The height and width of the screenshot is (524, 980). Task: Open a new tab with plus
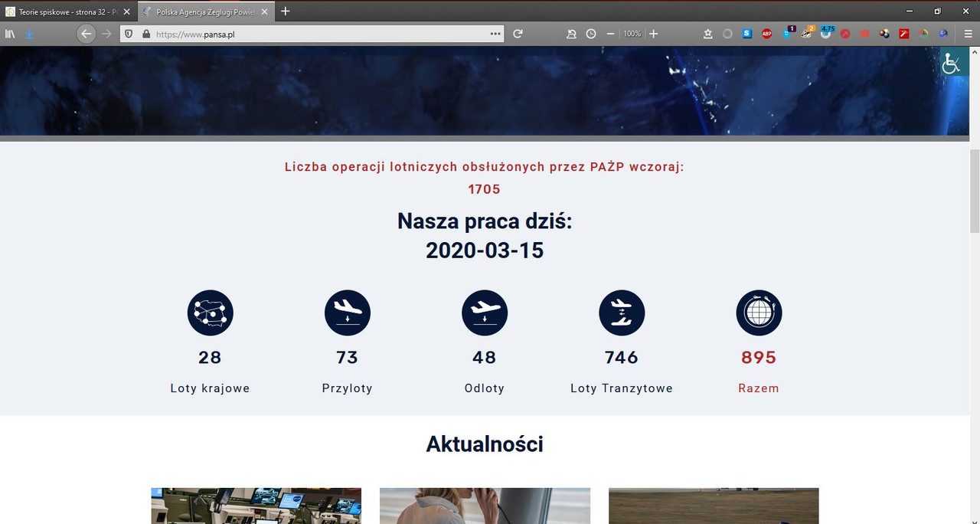(x=286, y=11)
